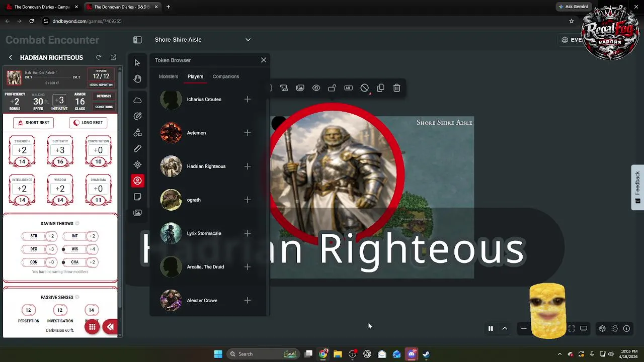The image size is (644, 362).
Task: Click the Short Rest button
Action: point(34,123)
